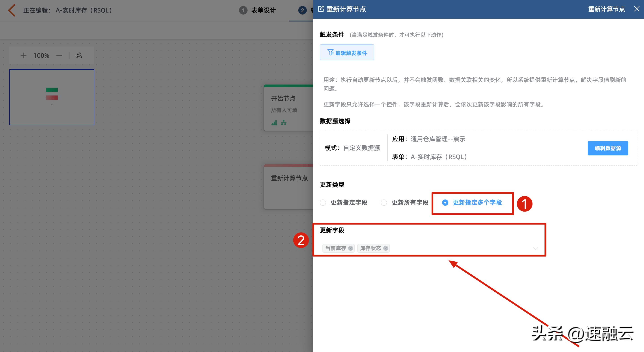Remove the 库存状态 tag from update fields

[386, 248]
